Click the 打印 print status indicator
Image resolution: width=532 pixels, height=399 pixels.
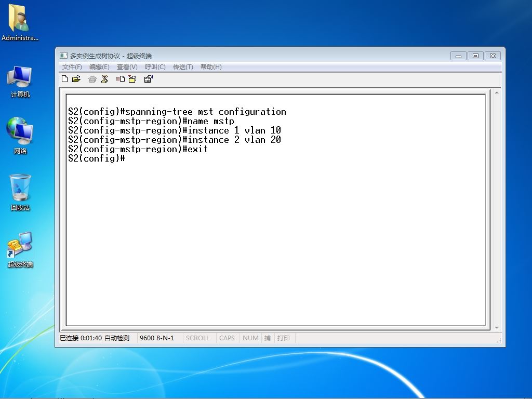click(x=283, y=338)
